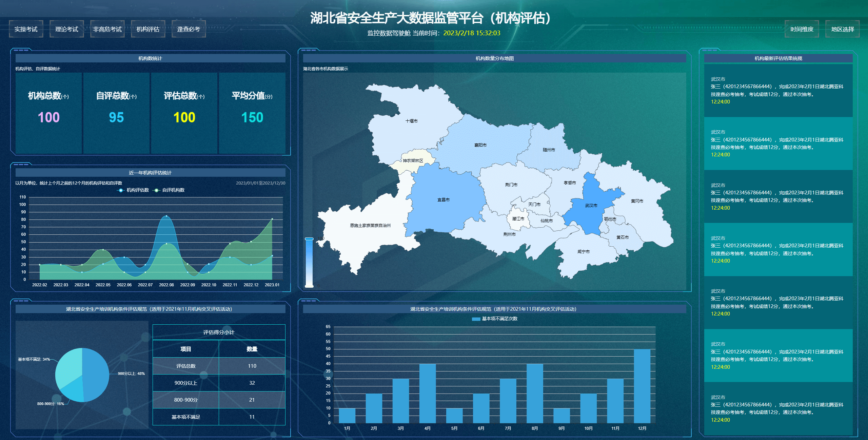Screen dimensions: 868x440
Task: Select 黄冈市 on the map
Action: click(x=637, y=201)
